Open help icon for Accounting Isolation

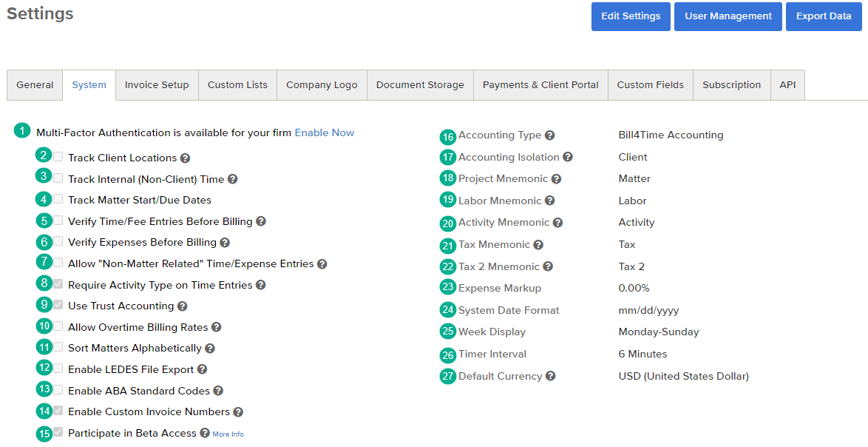568,158
